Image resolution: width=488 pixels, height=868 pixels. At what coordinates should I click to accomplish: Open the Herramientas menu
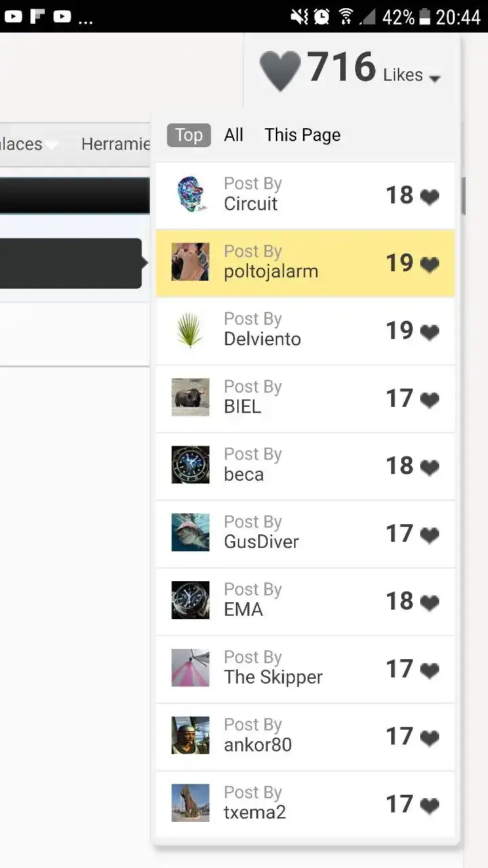[115, 144]
